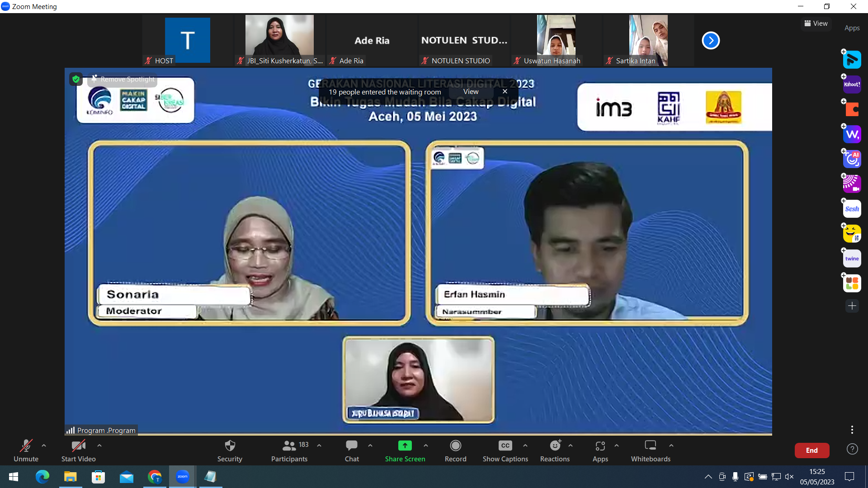Open the Security menu

coord(230,451)
